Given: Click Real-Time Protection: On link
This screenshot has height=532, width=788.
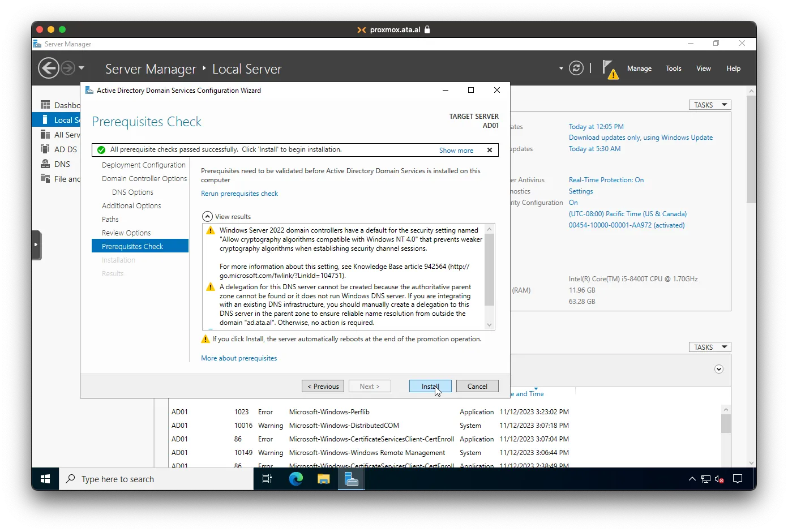Looking at the screenshot, I should (x=606, y=180).
